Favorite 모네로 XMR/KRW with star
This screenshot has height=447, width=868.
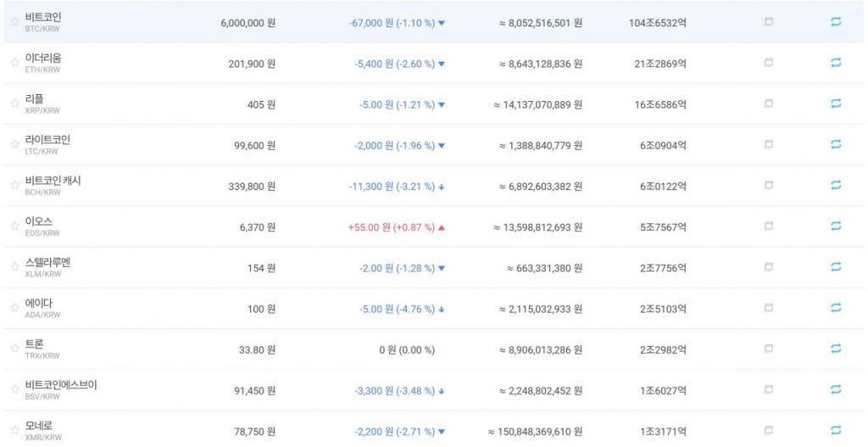pos(15,430)
